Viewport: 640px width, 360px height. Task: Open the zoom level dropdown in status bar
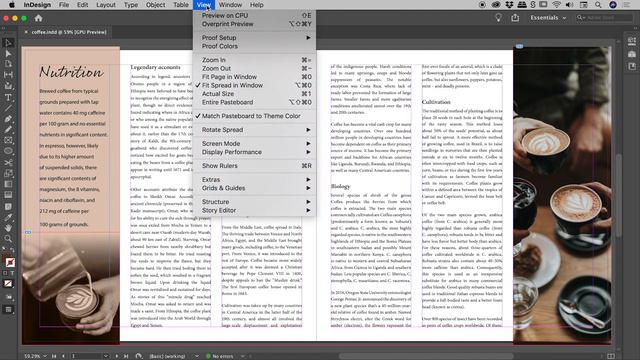pos(44,356)
